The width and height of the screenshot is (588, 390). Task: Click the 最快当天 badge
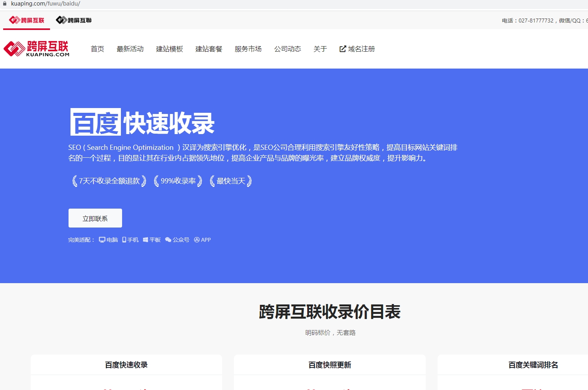tap(231, 181)
